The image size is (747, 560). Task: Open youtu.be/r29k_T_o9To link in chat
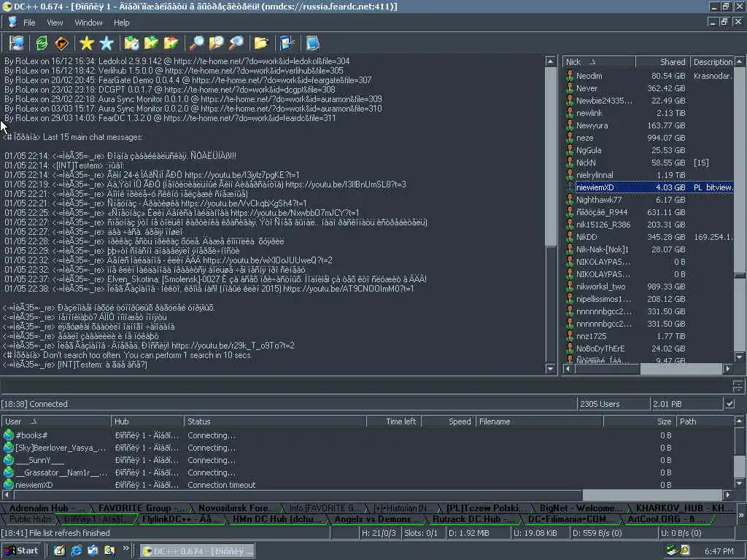pyautogui.click(x=233, y=345)
